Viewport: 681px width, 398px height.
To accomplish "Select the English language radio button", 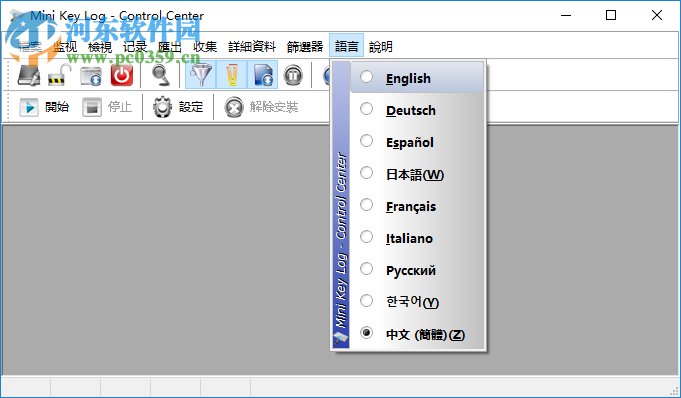I will [367, 77].
